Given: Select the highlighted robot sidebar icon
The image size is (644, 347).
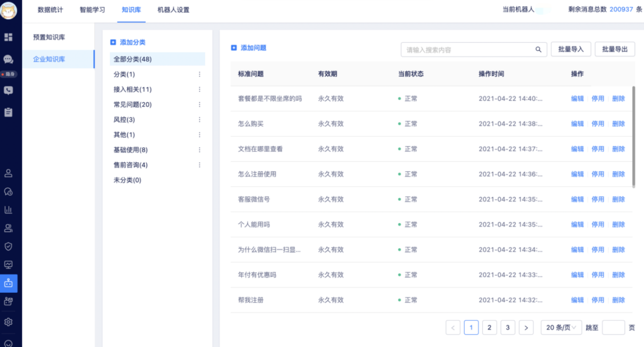Looking at the screenshot, I should 9,283.
